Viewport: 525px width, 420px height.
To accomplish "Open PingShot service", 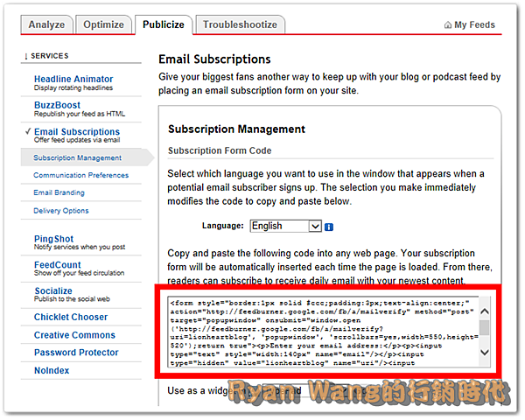I will point(53,239).
